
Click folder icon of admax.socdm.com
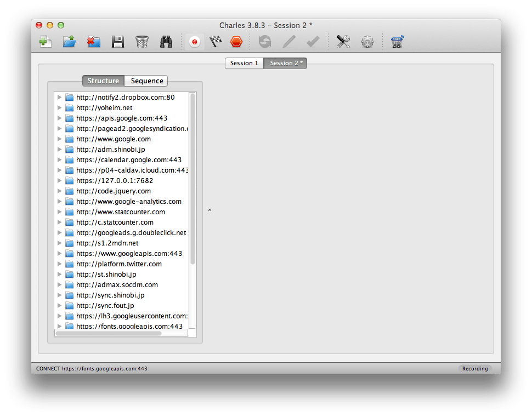pyautogui.click(x=70, y=285)
